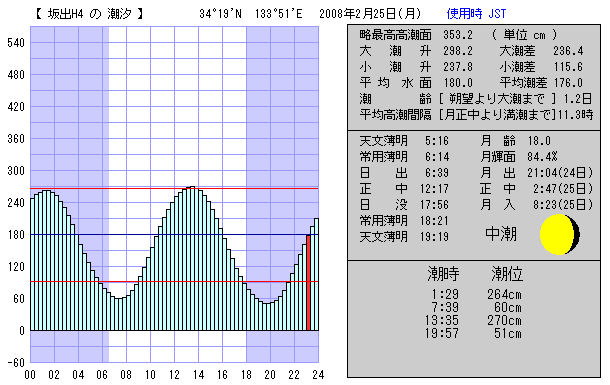Screen dimensions: 610x385
Task: Click the '日没' time 17:56
Action: tap(434, 205)
